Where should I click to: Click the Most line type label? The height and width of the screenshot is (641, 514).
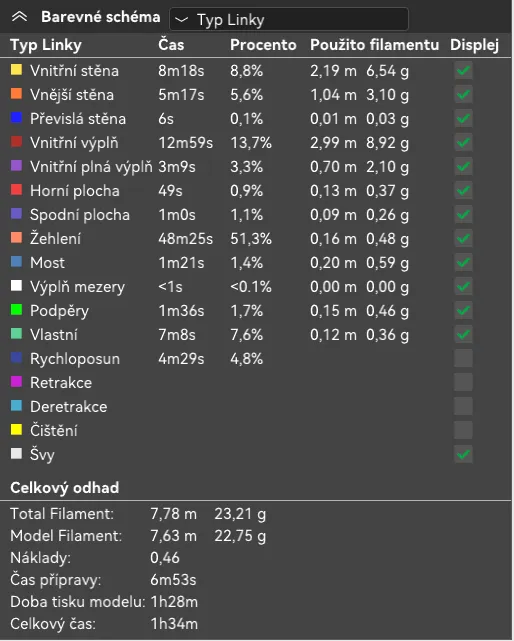[47, 263]
